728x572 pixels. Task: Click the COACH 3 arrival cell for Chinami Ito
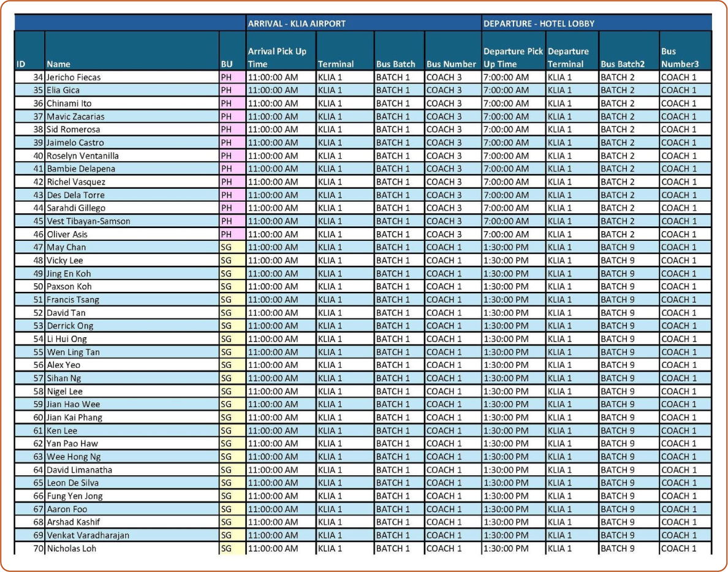[444, 103]
